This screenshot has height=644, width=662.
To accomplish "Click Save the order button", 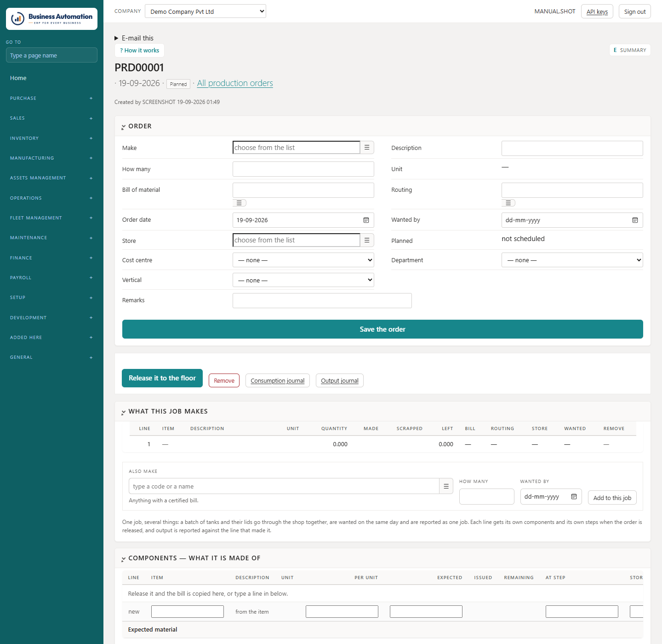I will 382,329.
